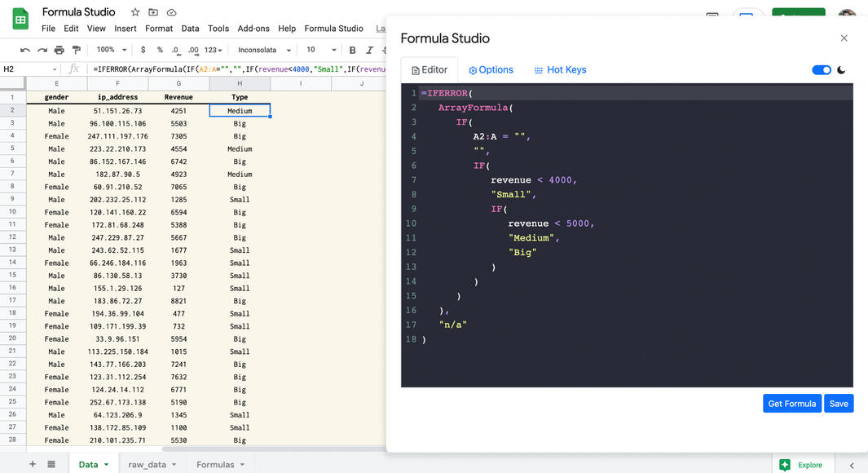This screenshot has width=868, height=473.
Task: Open the Inconsolata font dropdown
Action: pos(264,50)
